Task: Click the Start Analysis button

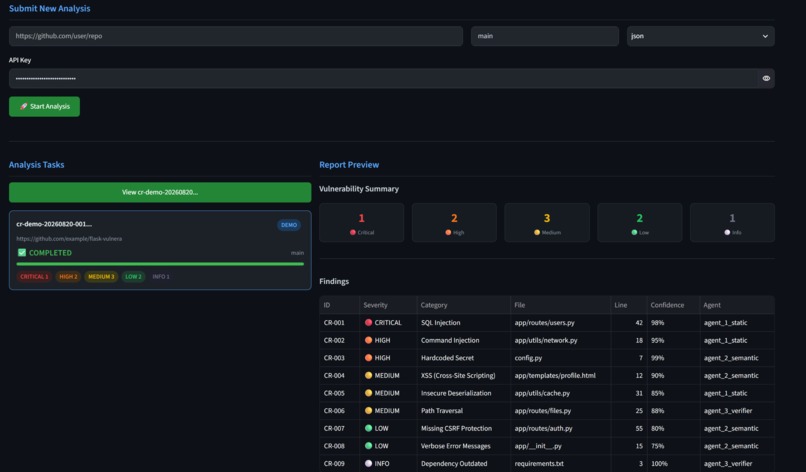Action: [x=44, y=106]
